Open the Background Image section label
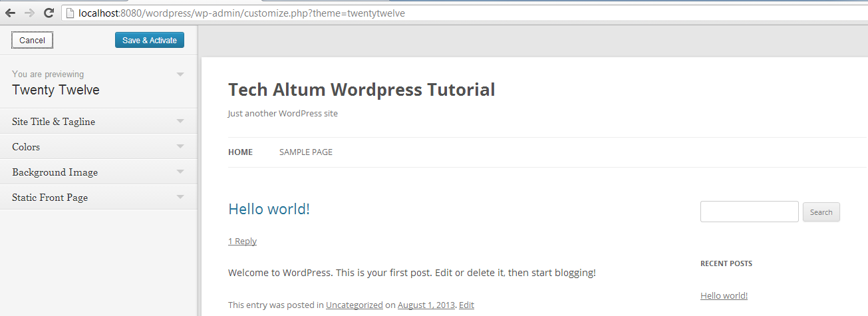The image size is (868, 316). click(55, 172)
